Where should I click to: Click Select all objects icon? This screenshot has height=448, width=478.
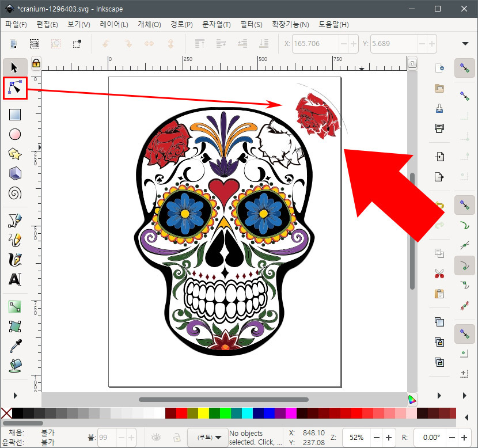tap(13, 44)
